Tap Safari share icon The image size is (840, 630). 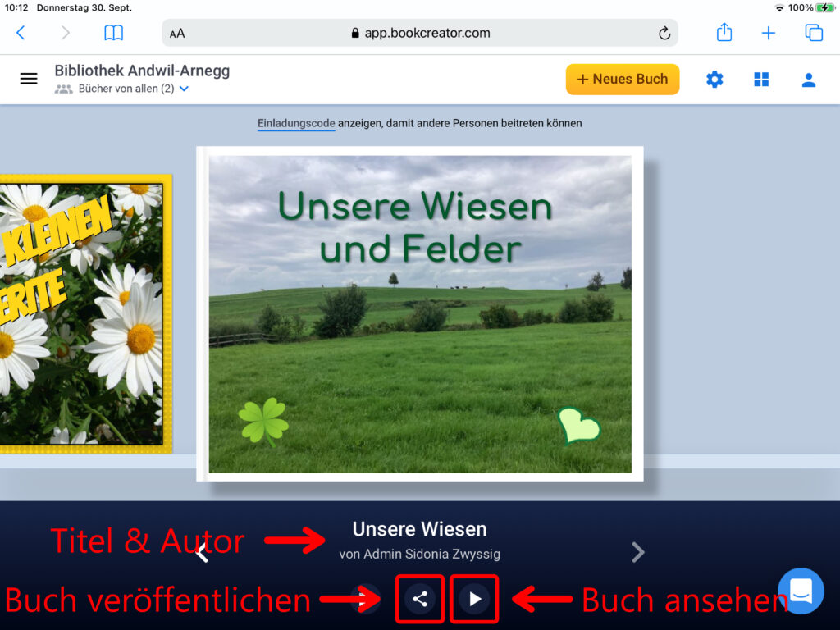pyautogui.click(x=724, y=33)
